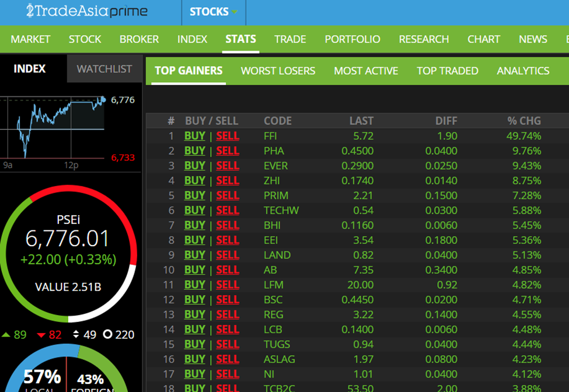Click SELL link for PHA
569x392 pixels.
click(x=228, y=151)
